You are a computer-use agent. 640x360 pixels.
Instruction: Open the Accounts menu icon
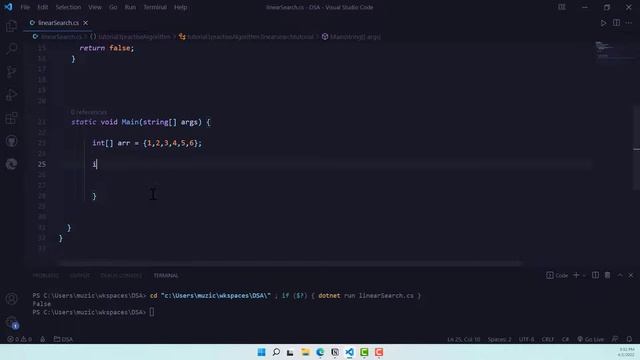pos(11,299)
